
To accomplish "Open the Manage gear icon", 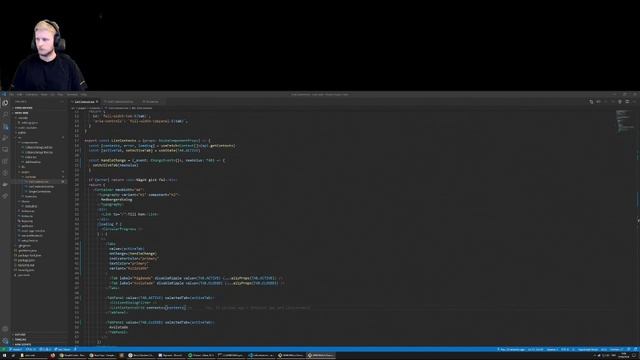I will (x=5, y=340).
